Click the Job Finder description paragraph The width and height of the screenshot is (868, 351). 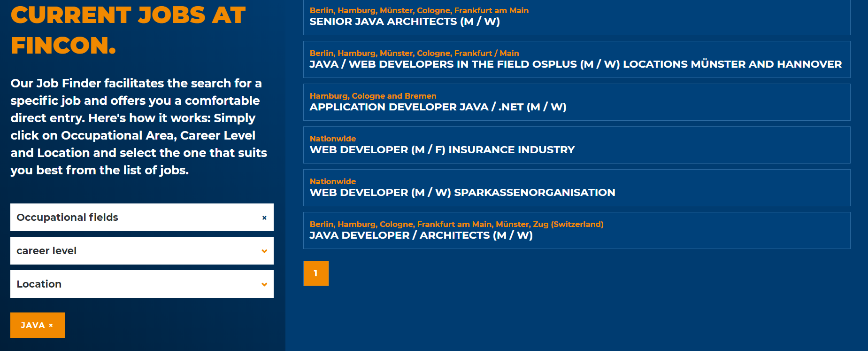(139, 126)
